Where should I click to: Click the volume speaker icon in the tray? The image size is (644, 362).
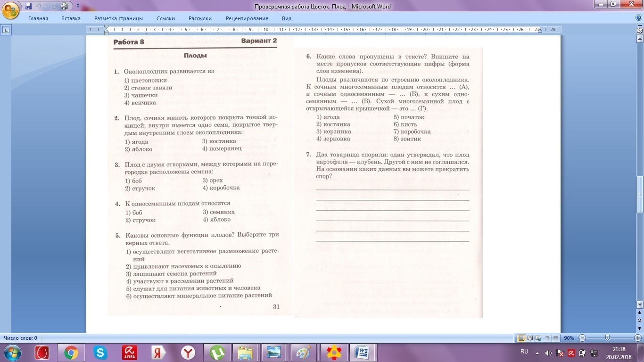click(548, 353)
